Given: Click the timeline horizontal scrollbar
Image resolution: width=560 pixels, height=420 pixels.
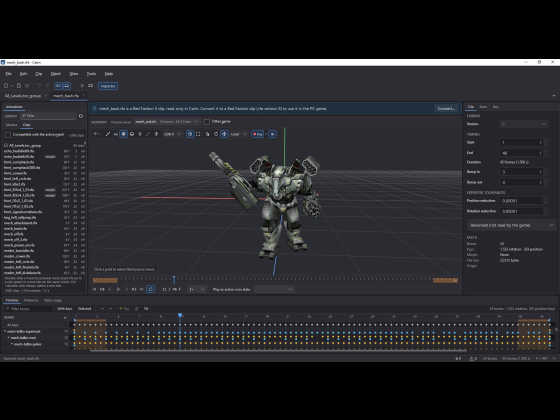Looking at the screenshot, I should pos(279,351).
